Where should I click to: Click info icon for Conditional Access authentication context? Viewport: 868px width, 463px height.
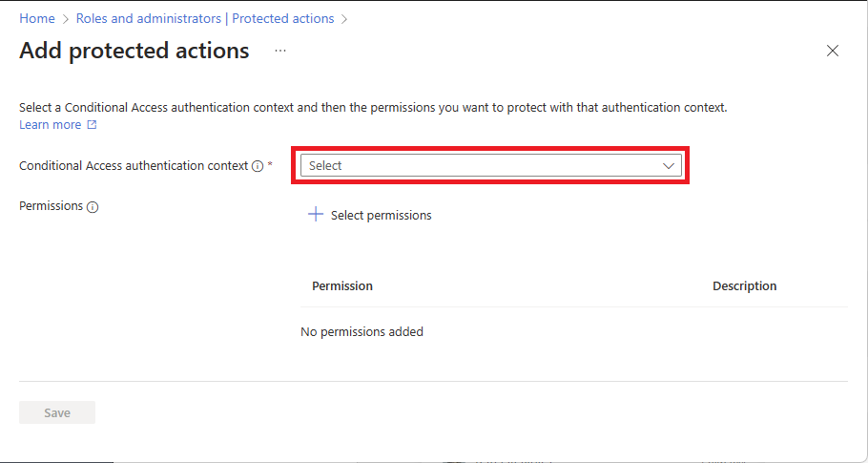coord(258,166)
